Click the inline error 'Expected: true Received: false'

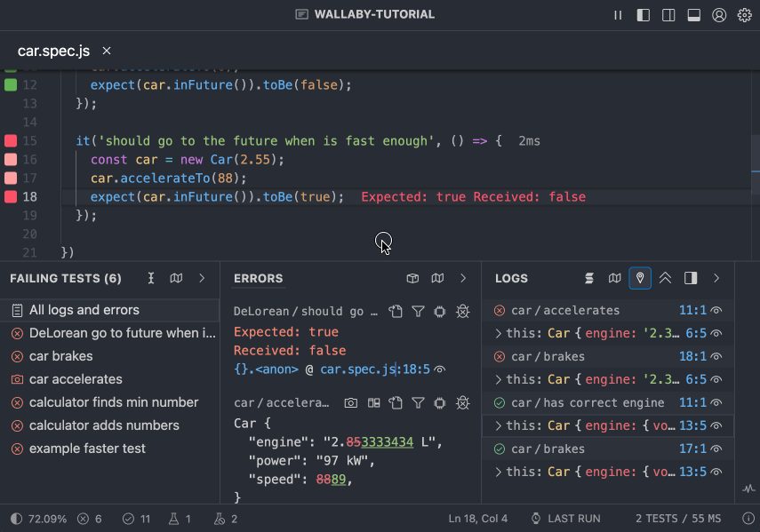click(x=473, y=197)
